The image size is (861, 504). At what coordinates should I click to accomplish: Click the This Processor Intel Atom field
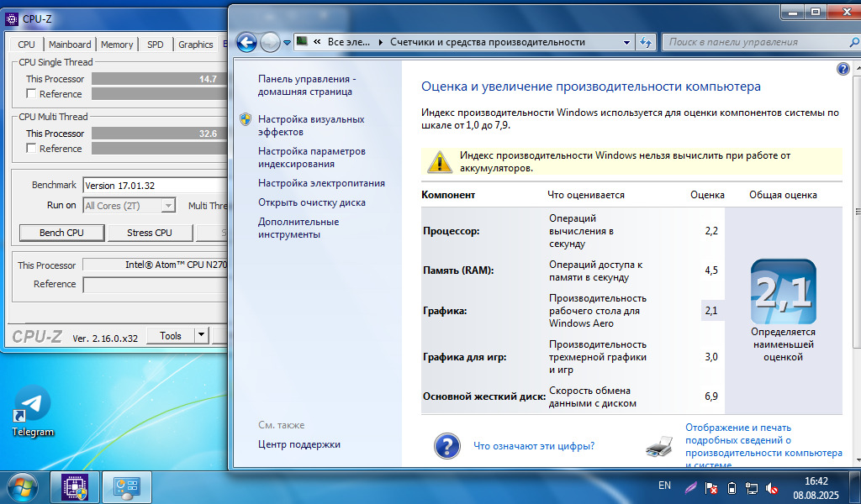click(155, 265)
